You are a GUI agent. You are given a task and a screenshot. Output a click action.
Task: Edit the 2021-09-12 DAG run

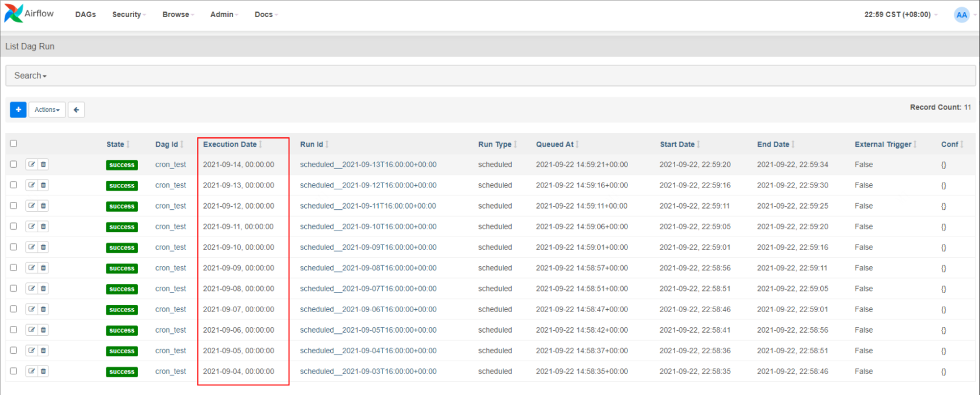[31, 206]
